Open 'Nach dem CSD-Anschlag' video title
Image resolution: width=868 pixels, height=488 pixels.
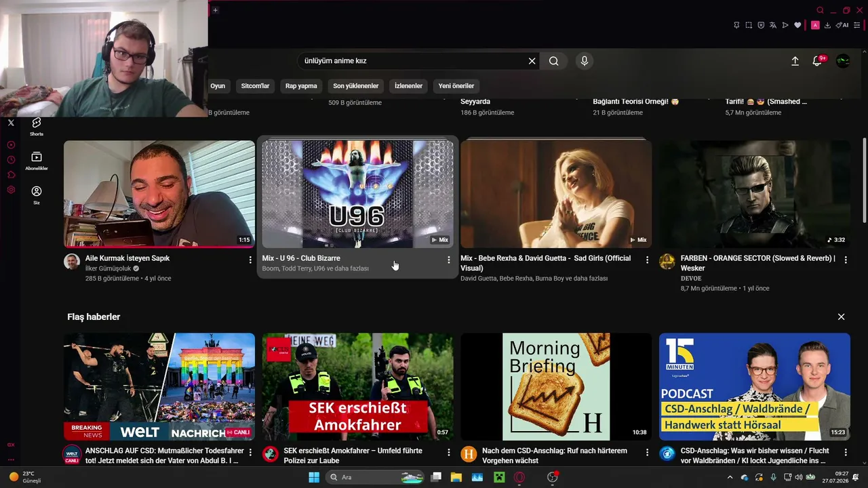[x=554, y=455]
